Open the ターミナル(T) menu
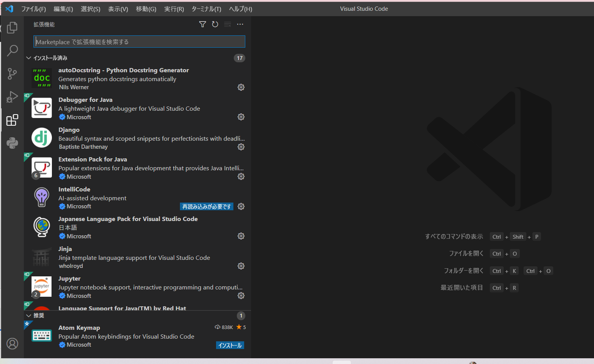The height and width of the screenshot is (364, 594). (206, 9)
